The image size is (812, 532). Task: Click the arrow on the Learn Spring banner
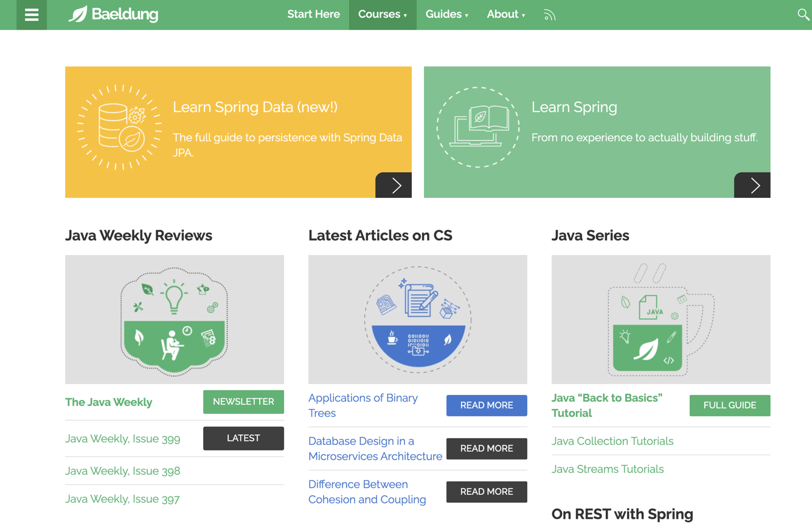[x=752, y=185]
